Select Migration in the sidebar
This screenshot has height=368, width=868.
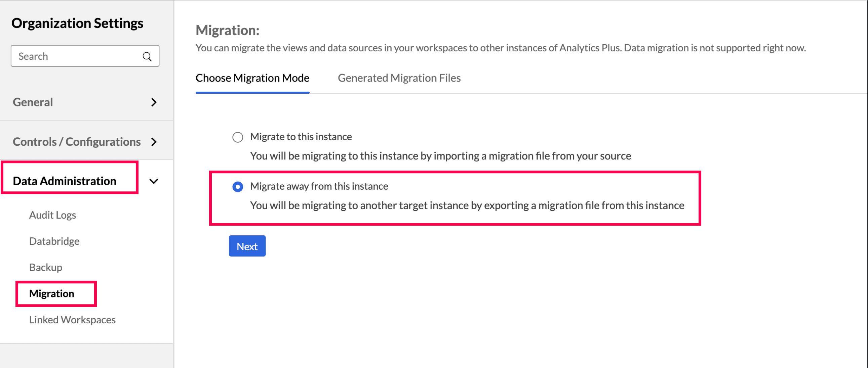tap(52, 293)
